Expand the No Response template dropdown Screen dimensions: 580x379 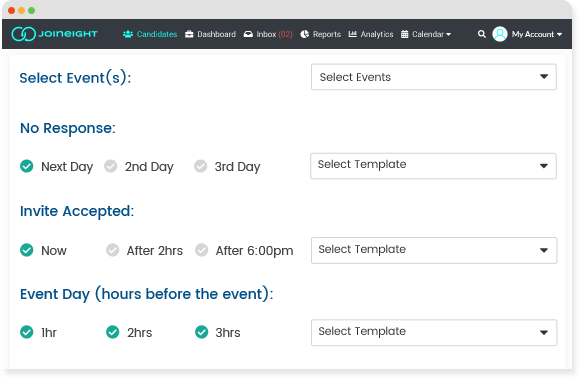coord(433,166)
